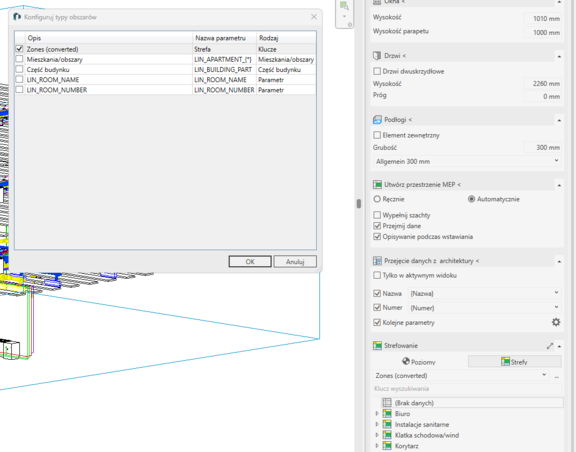Enable Tylko w aktywnym widoku checkbox

click(x=377, y=275)
